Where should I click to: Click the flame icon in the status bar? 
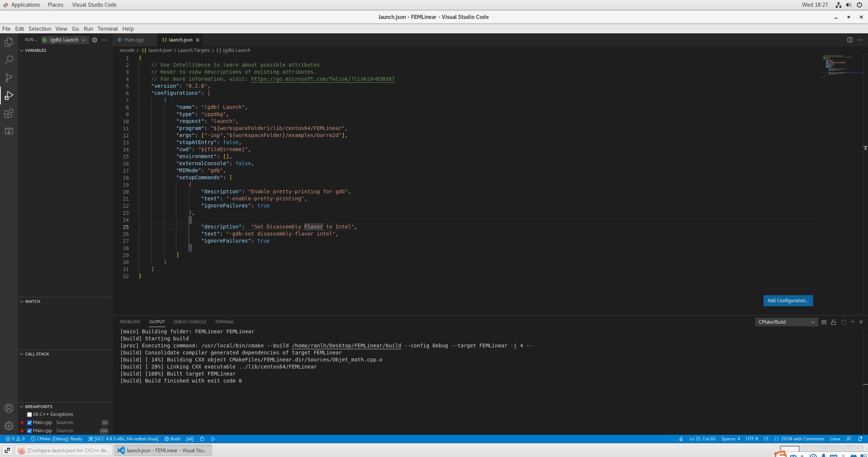(681, 439)
